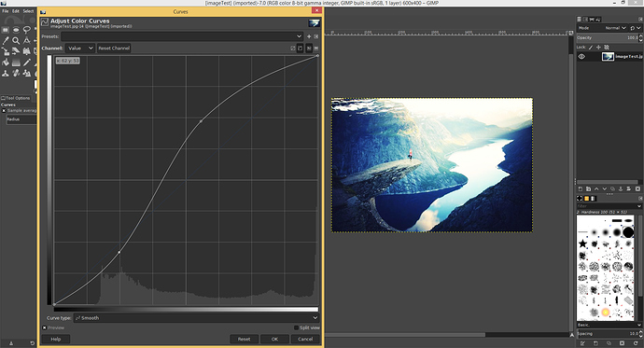
Task: Open the brush filter dropdown
Action: tap(639, 206)
